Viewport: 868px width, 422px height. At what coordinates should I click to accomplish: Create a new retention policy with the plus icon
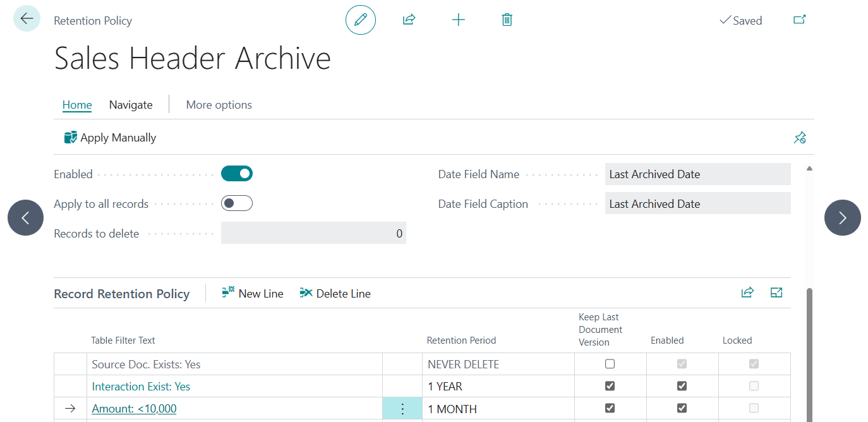click(x=458, y=20)
